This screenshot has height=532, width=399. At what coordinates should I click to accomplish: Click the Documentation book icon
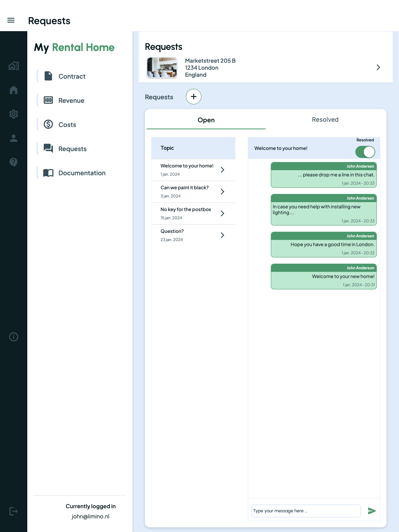(x=48, y=173)
